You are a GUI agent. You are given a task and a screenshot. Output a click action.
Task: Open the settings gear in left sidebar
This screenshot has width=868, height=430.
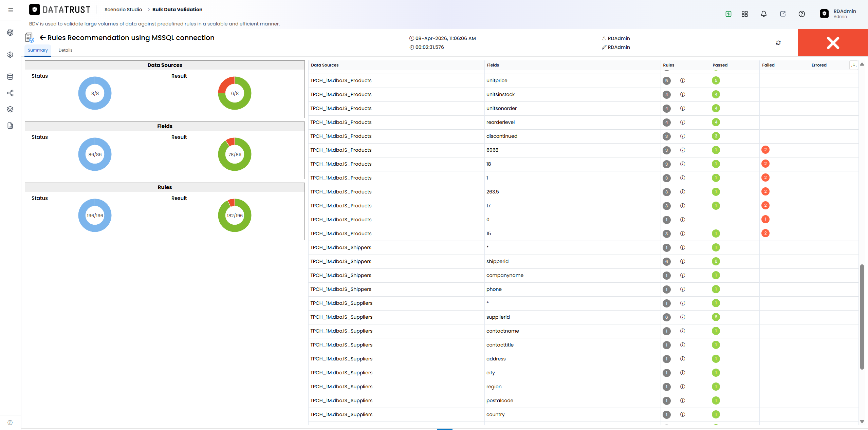pyautogui.click(x=10, y=55)
